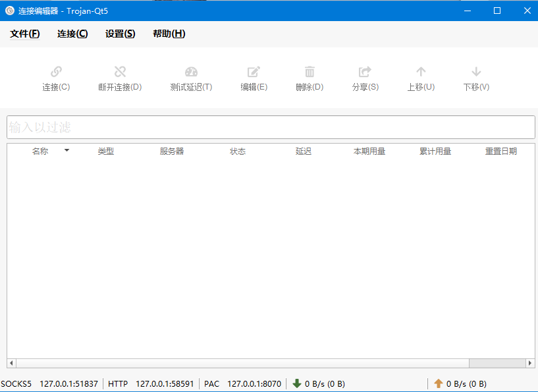The height and width of the screenshot is (392, 538).
Task: Sort by the 延迟 column header
Action: tap(304, 152)
